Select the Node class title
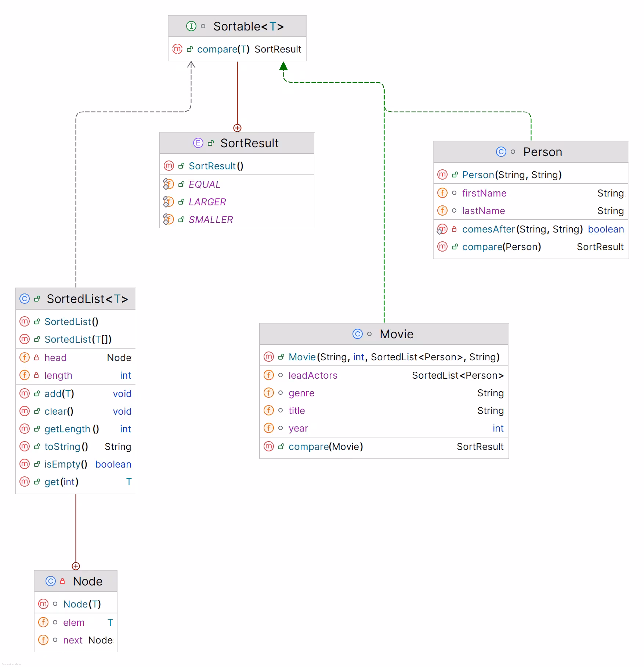 point(87,581)
